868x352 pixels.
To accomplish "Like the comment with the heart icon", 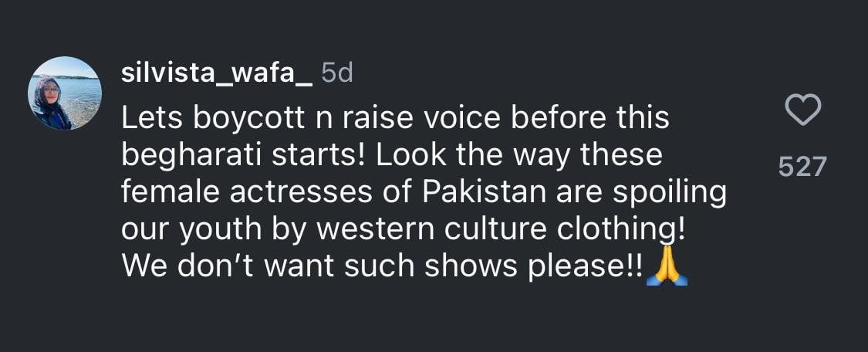I will coord(802,110).
